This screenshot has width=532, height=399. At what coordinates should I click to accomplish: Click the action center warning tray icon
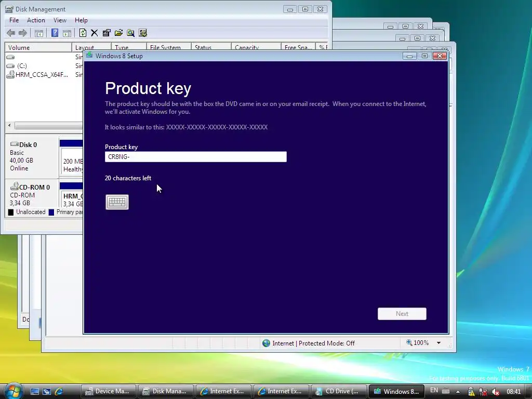point(471,392)
